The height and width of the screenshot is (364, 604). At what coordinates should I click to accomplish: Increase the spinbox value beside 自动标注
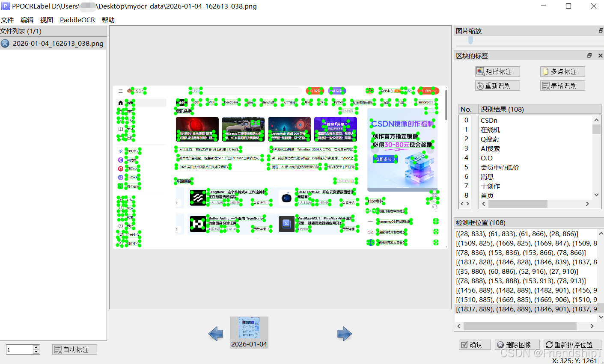coord(36,347)
